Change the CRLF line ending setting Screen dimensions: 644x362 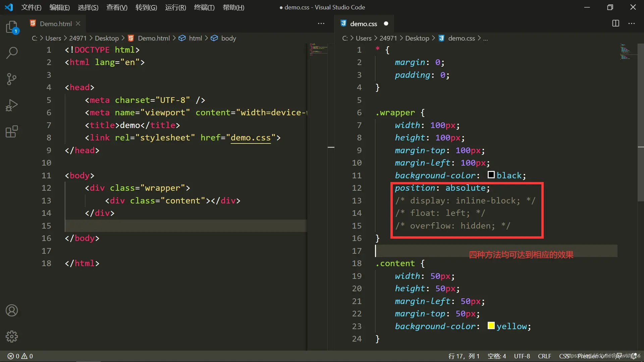[x=544, y=356]
